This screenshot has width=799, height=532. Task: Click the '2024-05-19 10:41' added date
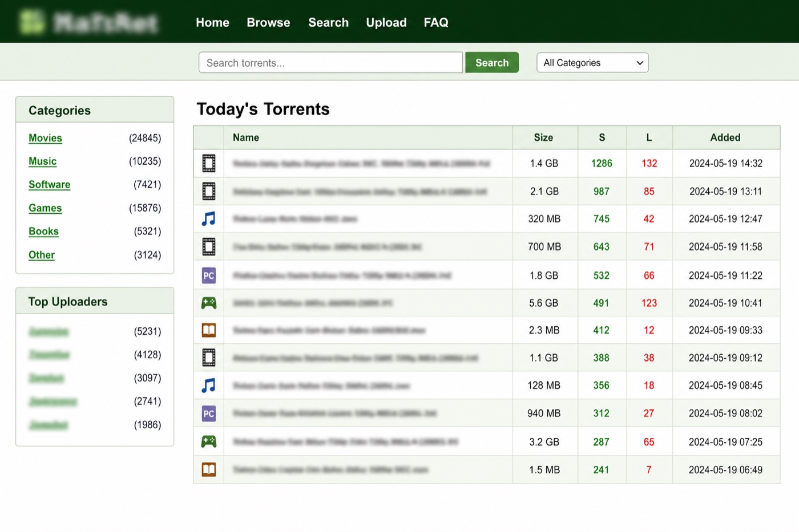point(725,303)
